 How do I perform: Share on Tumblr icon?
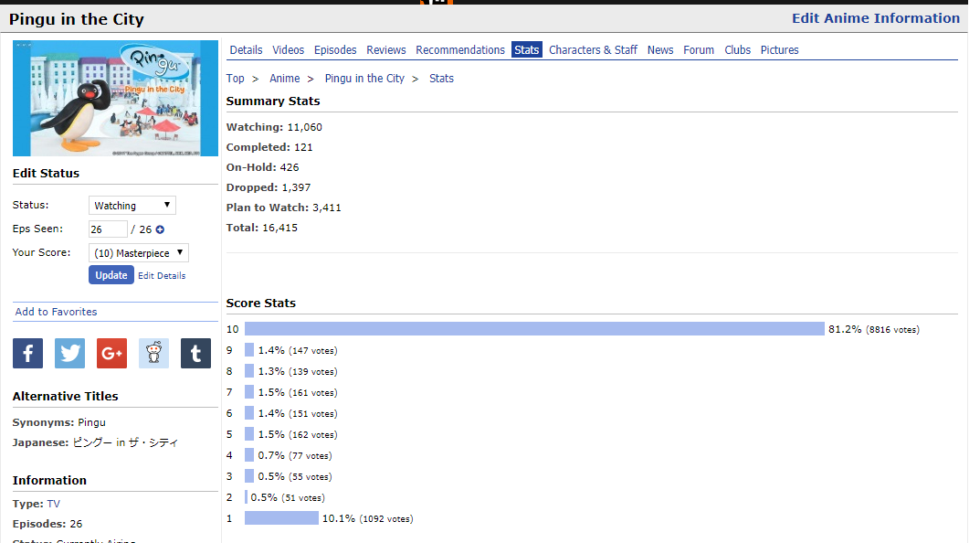tap(195, 353)
